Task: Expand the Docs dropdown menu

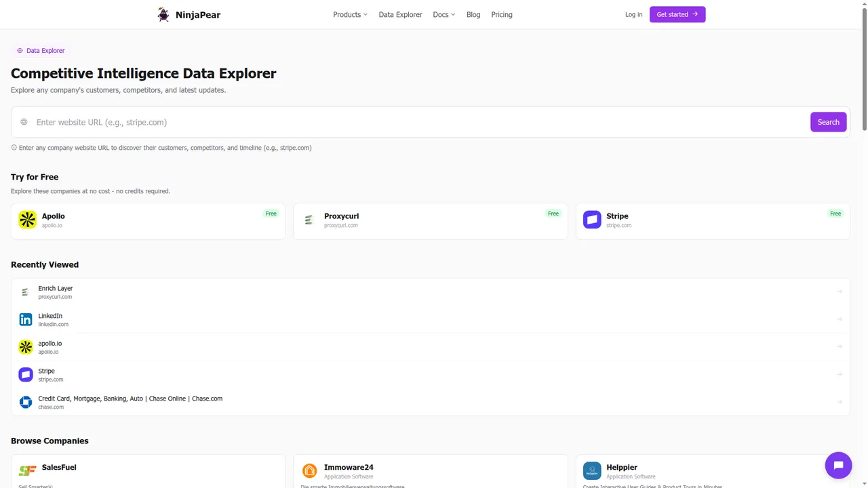Action: click(444, 14)
